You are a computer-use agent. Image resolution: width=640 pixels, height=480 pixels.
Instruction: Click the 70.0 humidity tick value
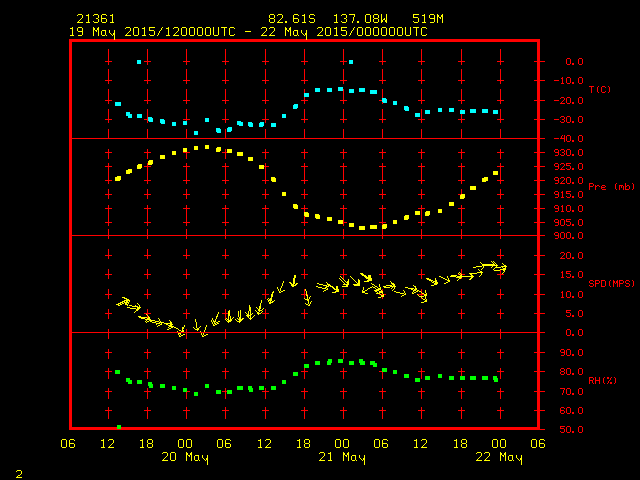pos(571,392)
